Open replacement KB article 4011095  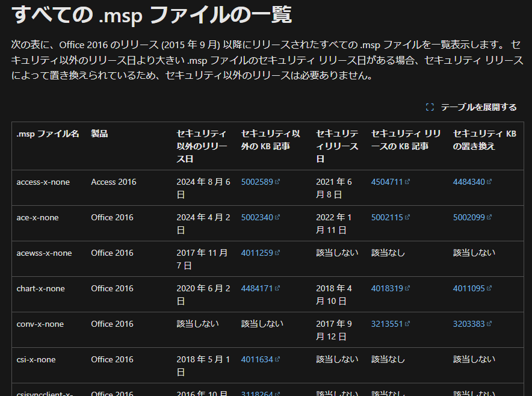pyautogui.click(x=469, y=288)
